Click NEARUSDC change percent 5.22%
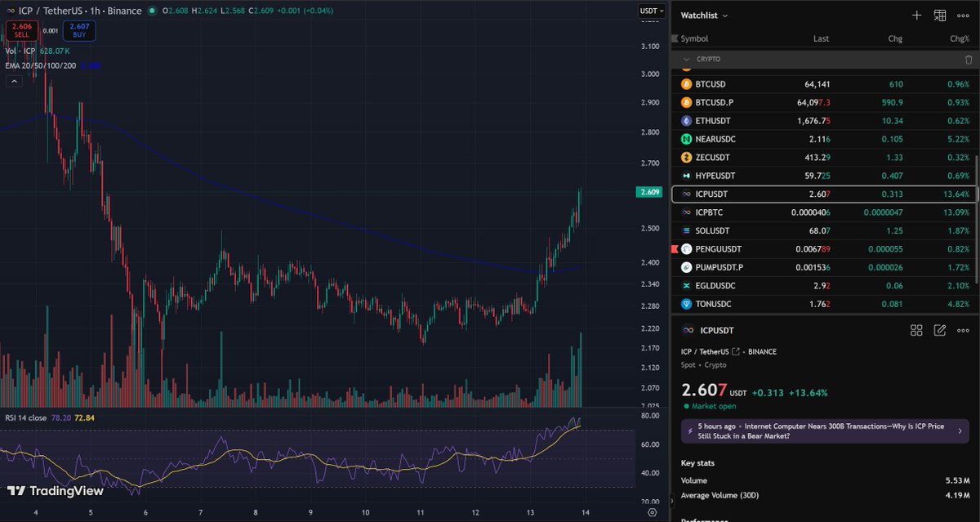The width and height of the screenshot is (980, 522). [x=960, y=139]
